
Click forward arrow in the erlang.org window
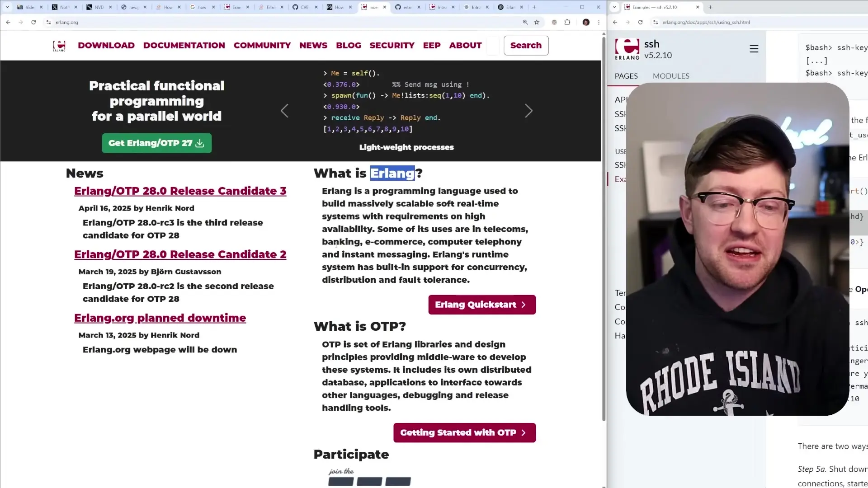point(21,22)
